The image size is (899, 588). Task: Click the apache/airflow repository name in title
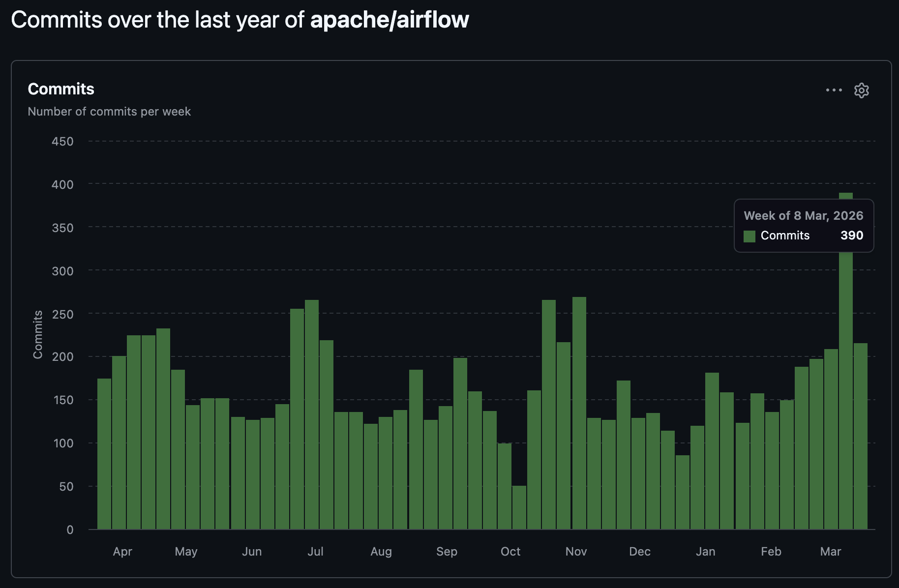pyautogui.click(x=390, y=20)
